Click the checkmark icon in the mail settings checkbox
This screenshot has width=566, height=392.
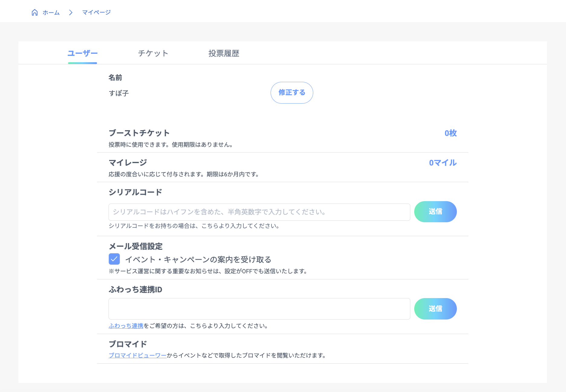click(x=114, y=259)
